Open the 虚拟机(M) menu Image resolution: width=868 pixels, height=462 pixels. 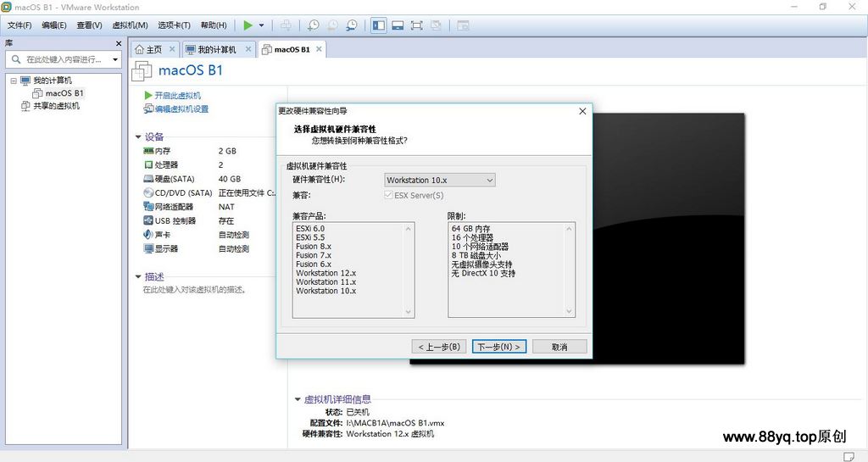[x=130, y=25]
